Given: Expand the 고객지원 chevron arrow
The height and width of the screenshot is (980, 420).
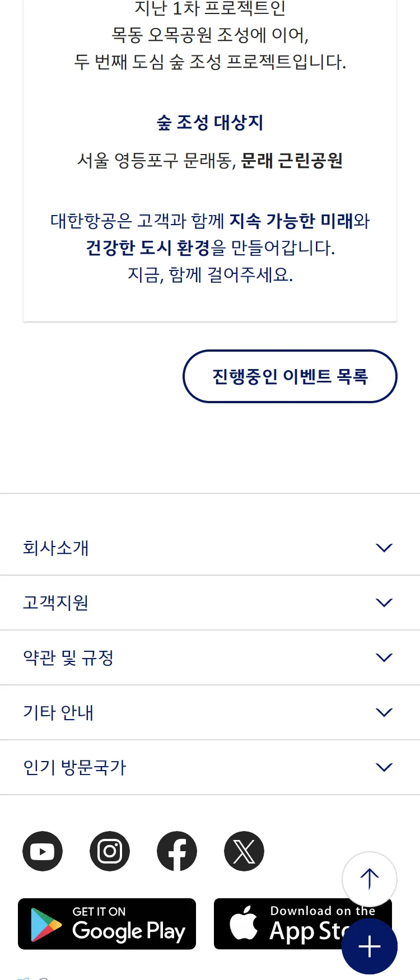Looking at the screenshot, I should (384, 603).
